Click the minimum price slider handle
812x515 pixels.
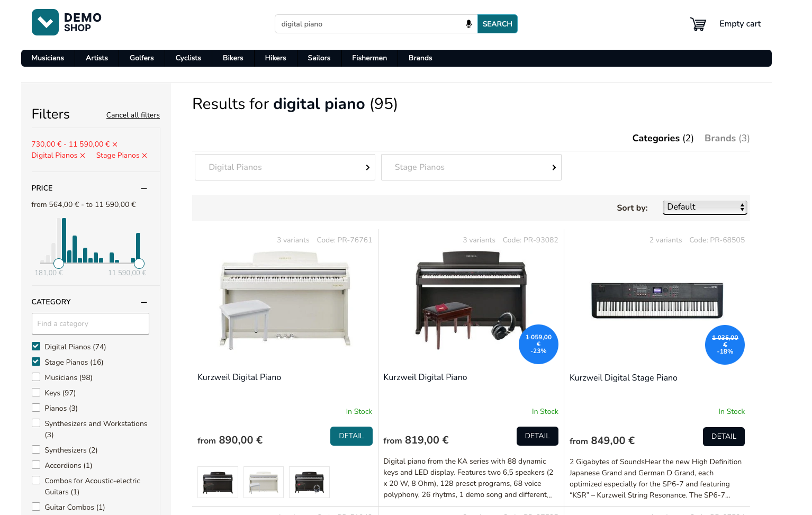click(59, 263)
